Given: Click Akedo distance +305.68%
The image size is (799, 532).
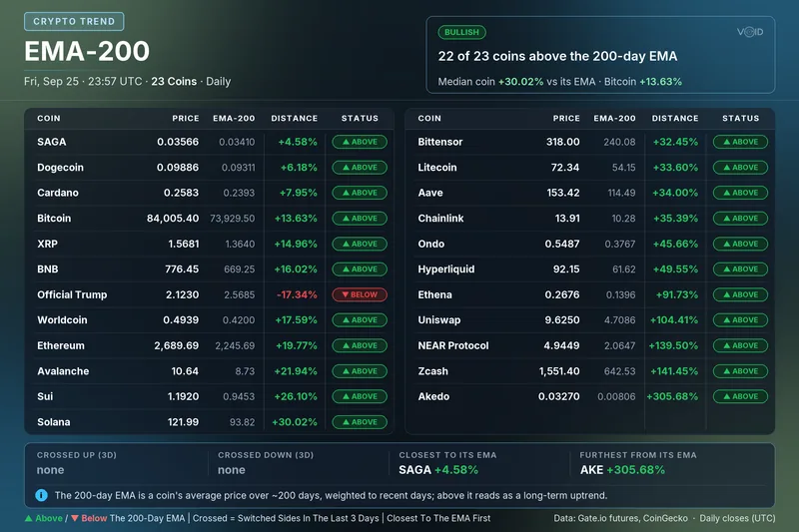Looking at the screenshot, I should pos(672,396).
